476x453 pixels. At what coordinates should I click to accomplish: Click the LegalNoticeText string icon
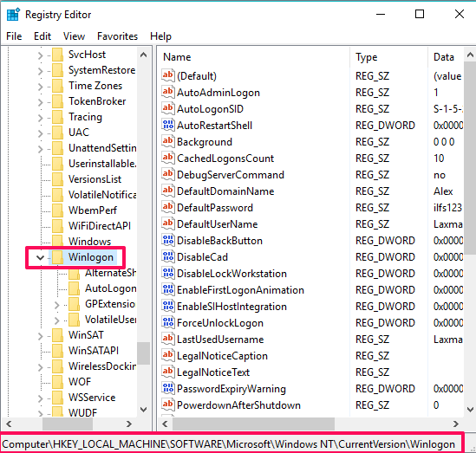click(x=167, y=372)
